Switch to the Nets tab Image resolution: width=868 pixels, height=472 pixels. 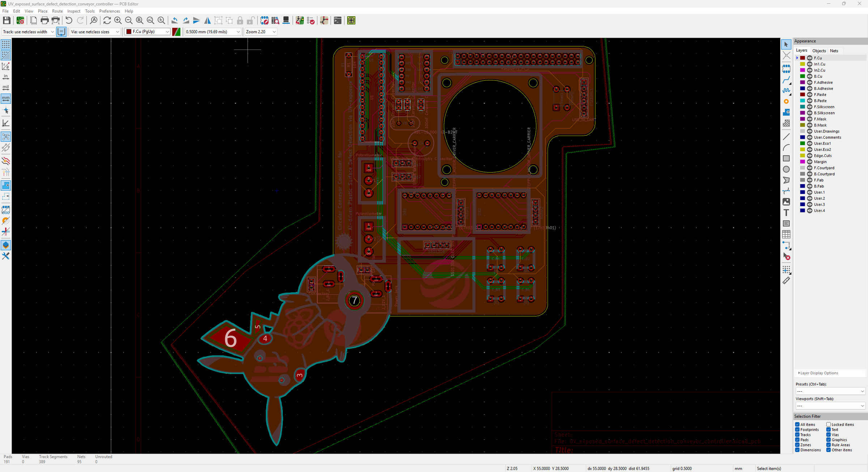pyautogui.click(x=834, y=51)
